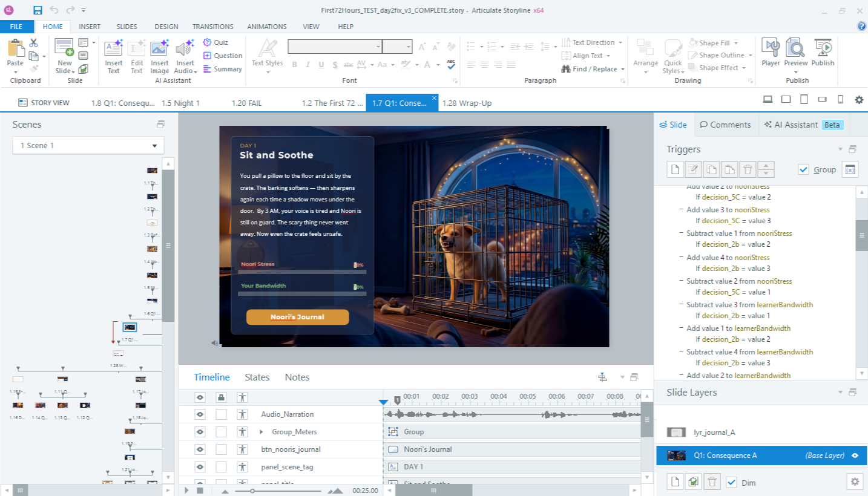
Task: Open slide properties gear beside device icons
Action: point(859,100)
